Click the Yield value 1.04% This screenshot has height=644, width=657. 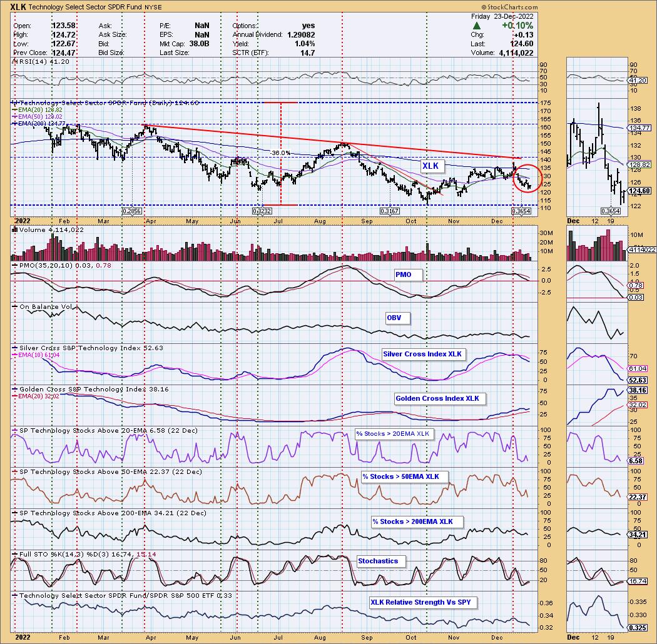(305, 44)
